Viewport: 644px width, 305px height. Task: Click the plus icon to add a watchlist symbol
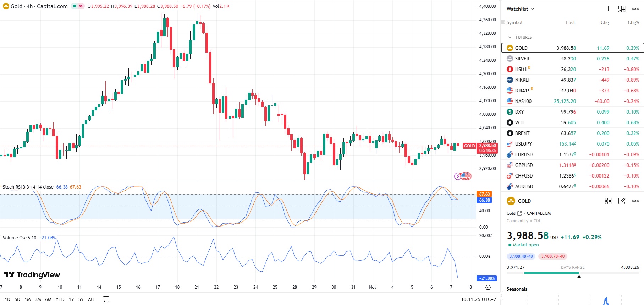608,9
